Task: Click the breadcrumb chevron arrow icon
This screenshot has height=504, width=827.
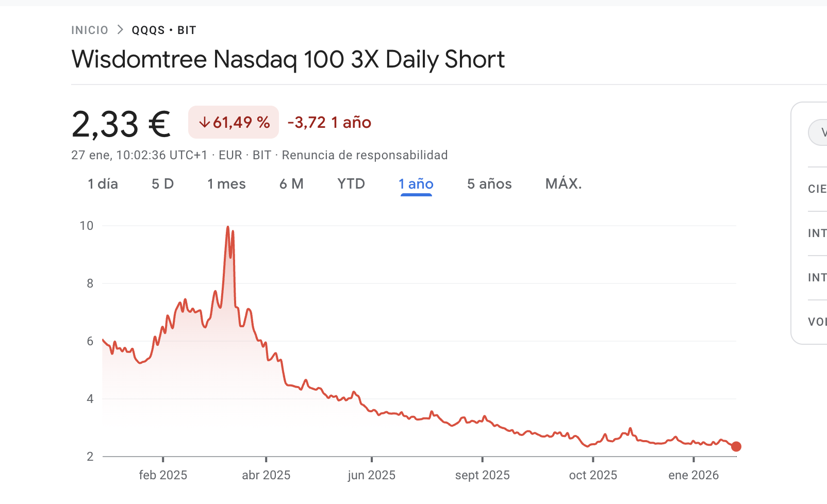Action: pyautogui.click(x=120, y=30)
